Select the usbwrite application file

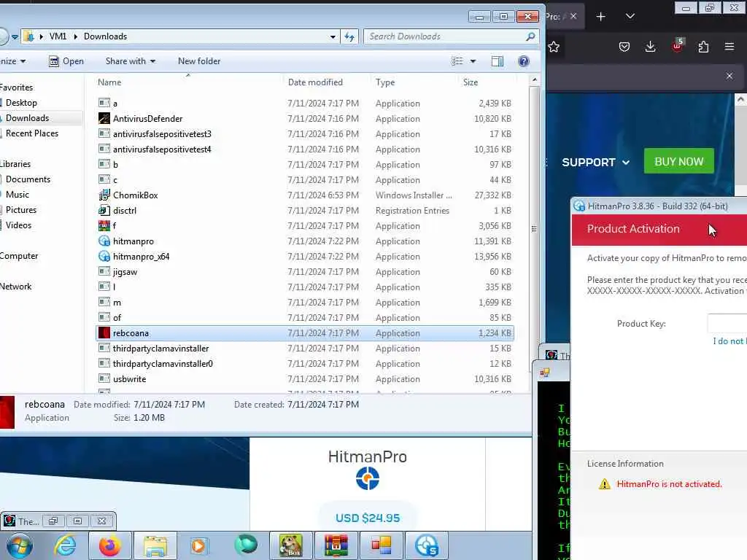[129, 379]
